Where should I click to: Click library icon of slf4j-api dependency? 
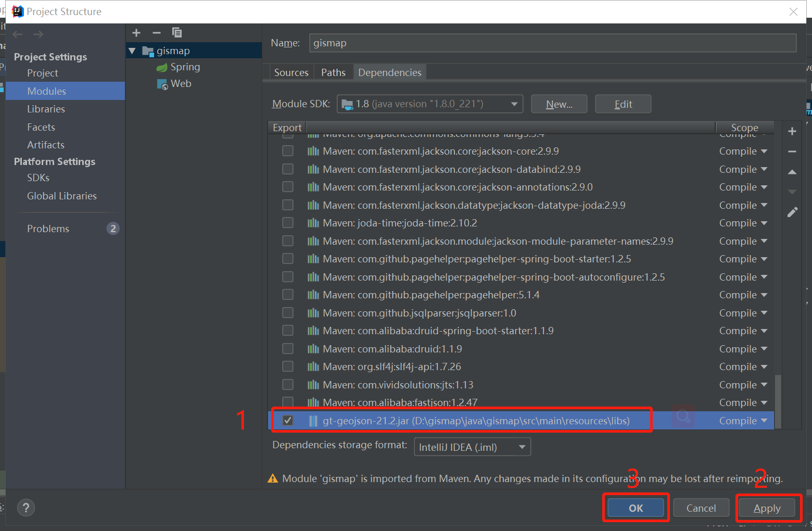[x=313, y=366]
